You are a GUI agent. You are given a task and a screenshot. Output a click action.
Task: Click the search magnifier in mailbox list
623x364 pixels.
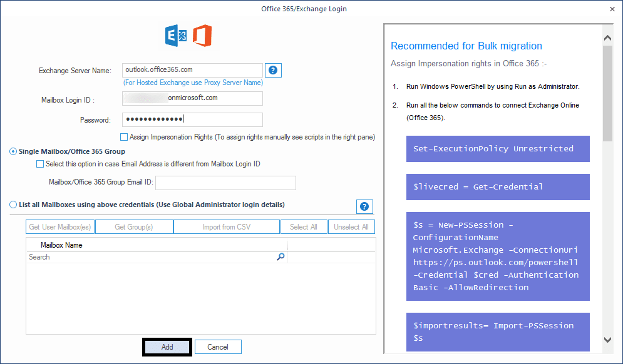point(281,257)
